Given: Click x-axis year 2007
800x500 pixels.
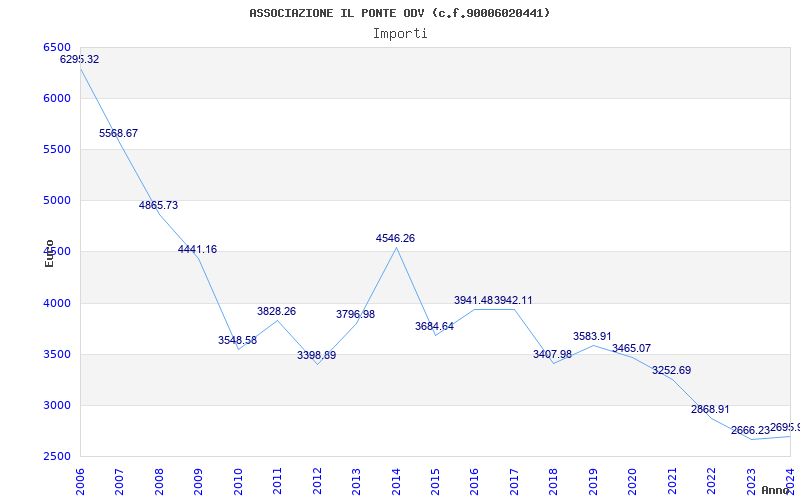Looking at the screenshot, I should pos(119,481).
